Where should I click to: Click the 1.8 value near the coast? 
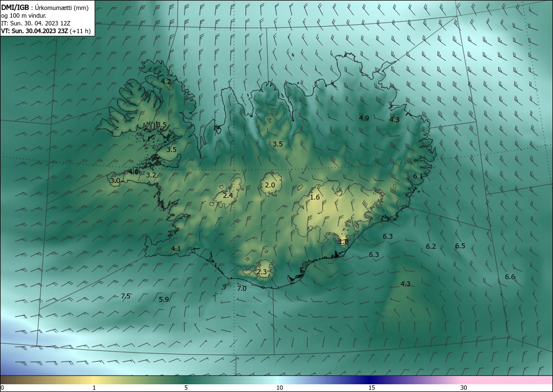(343, 242)
